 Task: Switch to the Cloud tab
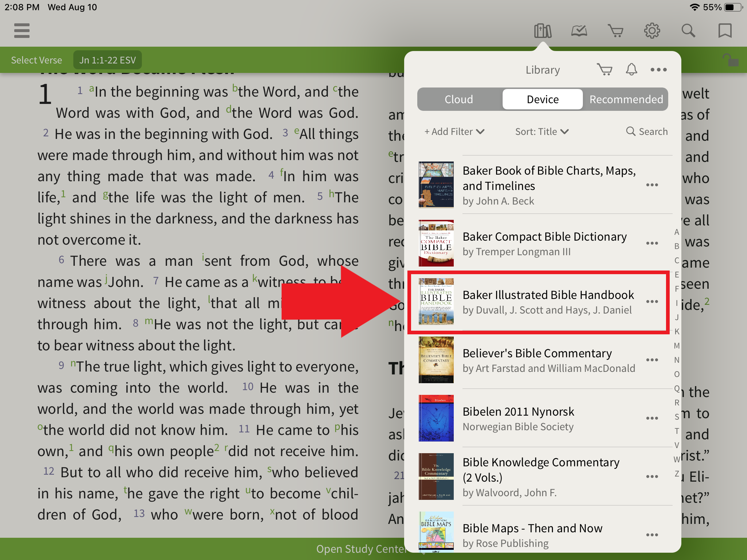coord(459,99)
